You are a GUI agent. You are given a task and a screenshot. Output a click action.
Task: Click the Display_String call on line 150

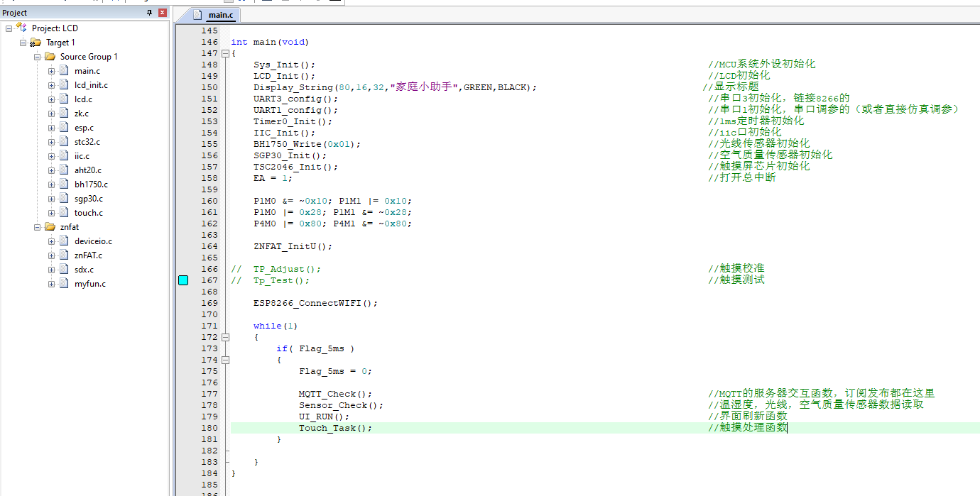[x=395, y=87]
